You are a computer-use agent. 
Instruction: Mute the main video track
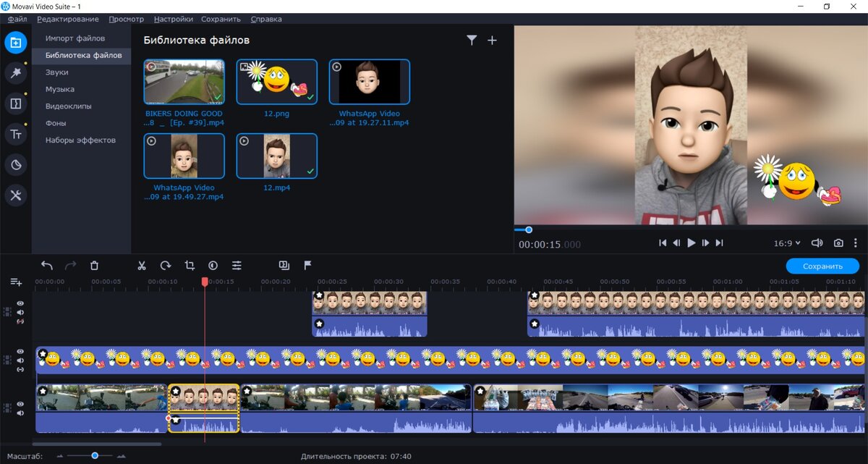pyautogui.click(x=20, y=413)
